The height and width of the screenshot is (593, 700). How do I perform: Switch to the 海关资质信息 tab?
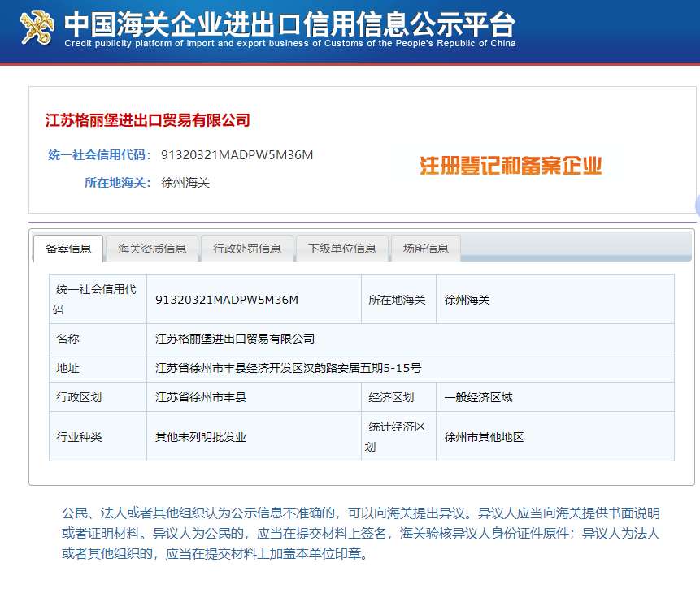pyautogui.click(x=152, y=249)
